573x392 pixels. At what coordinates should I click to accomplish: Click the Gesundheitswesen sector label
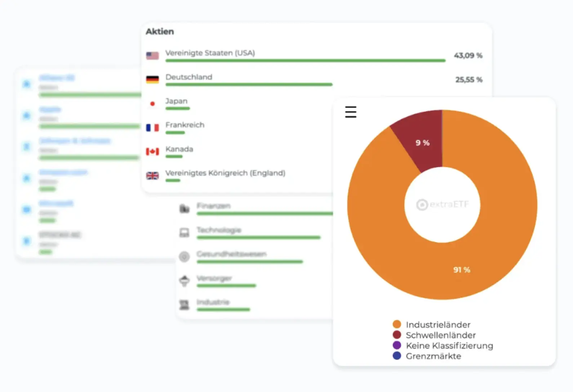point(232,254)
